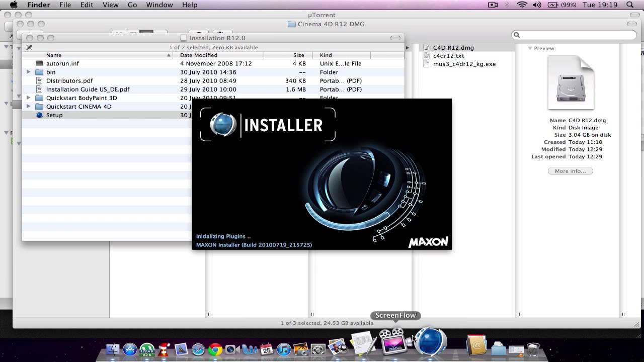Click the volume speaker icon in menu bar

[x=537, y=5]
